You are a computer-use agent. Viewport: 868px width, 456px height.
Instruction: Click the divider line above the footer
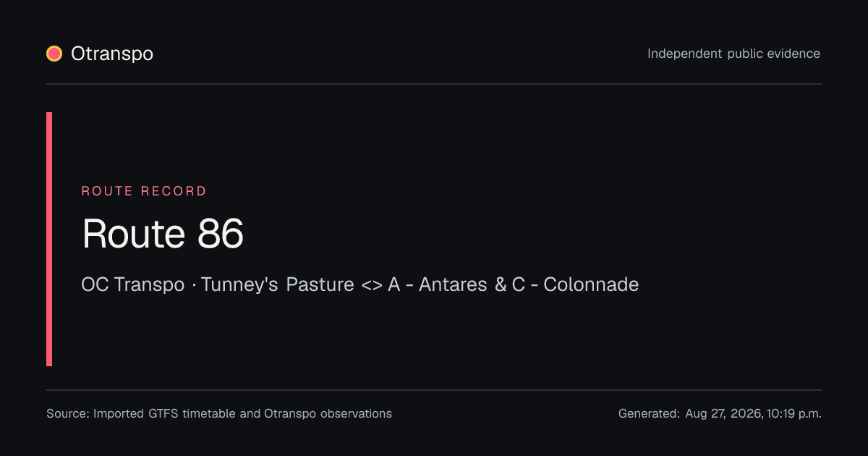(x=434, y=390)
